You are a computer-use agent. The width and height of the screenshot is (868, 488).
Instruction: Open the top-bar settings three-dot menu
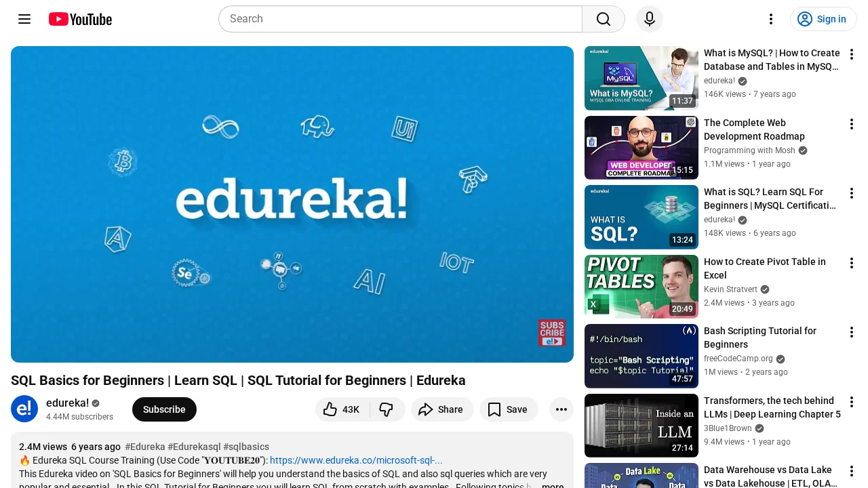(770, 19)
